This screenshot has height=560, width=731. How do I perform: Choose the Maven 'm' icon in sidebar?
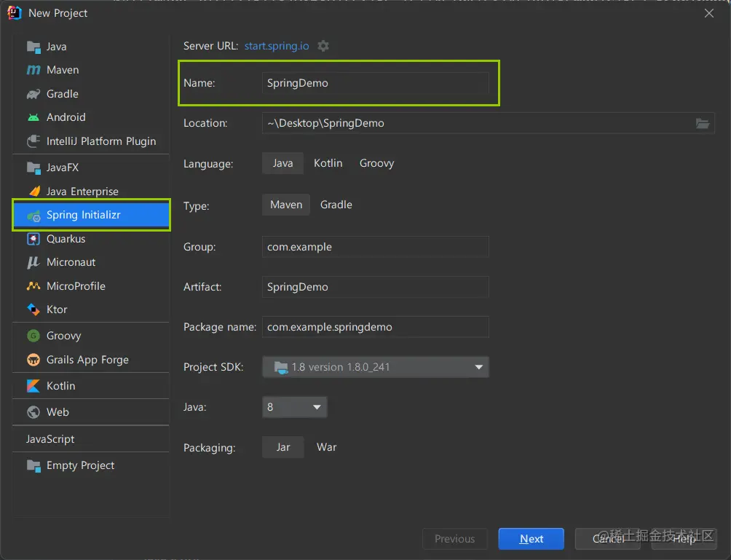33,70
